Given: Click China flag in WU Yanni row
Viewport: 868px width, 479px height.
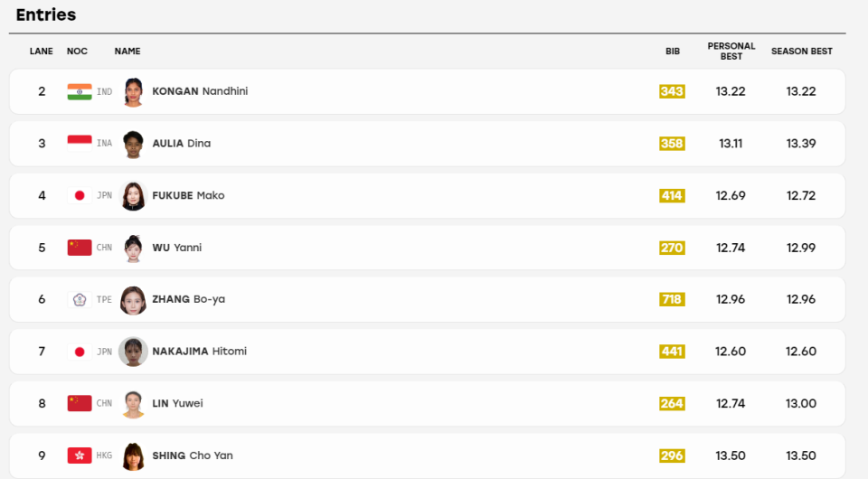Looking at the screenshot, I should (x=80, y=248).
